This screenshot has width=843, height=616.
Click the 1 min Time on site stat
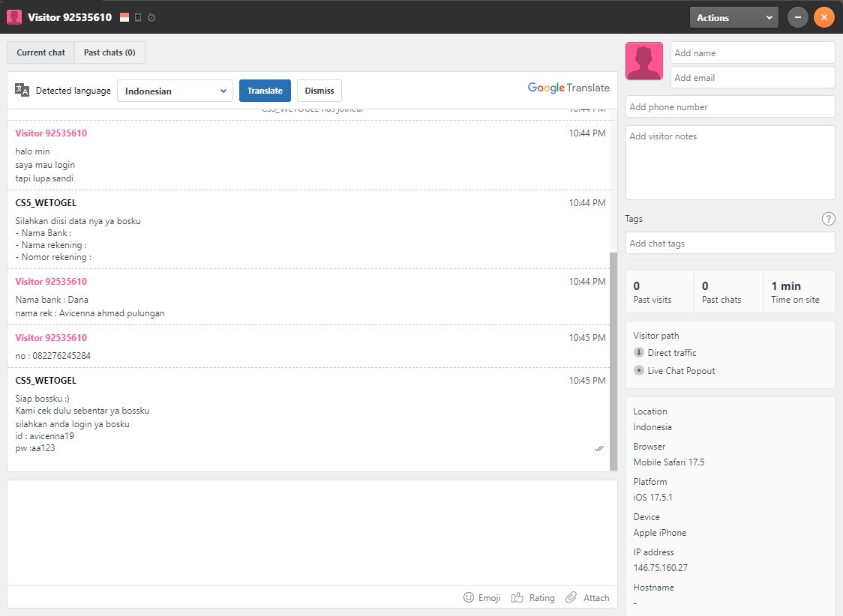[x=799, y=292]
